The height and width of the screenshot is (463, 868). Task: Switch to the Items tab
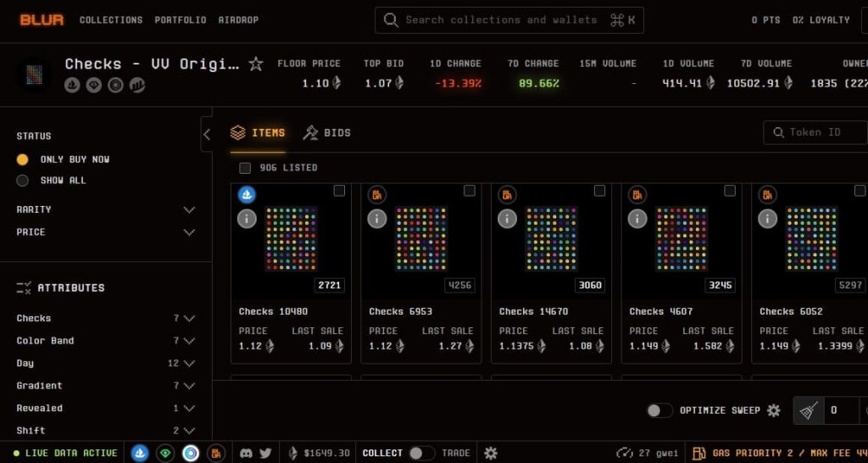[x=258, y=133]
